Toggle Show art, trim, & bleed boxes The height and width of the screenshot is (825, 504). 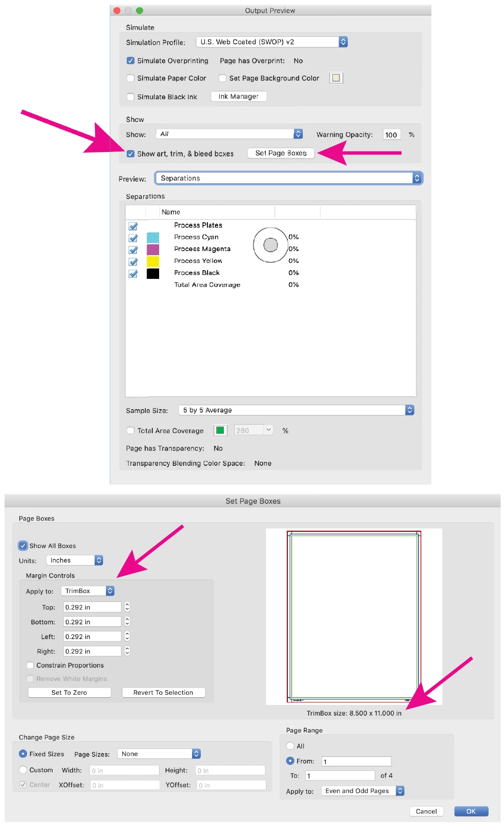coord(131,153)
